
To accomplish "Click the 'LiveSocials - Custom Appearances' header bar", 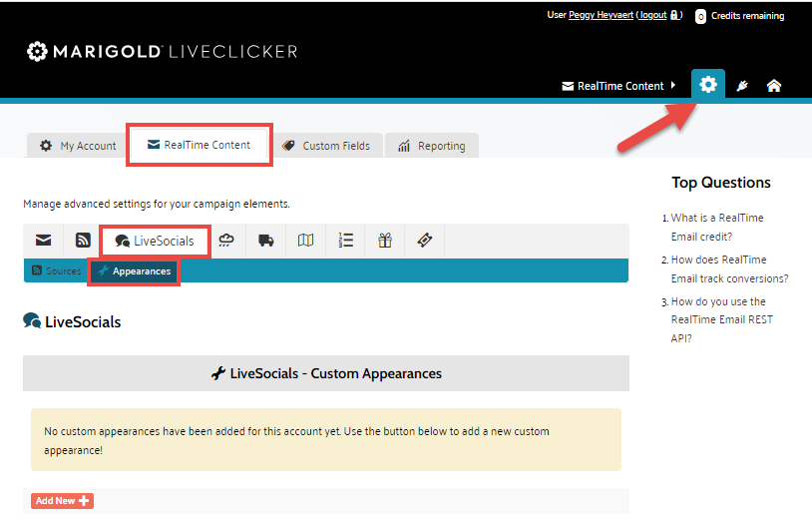I will click(x=326, y=373).
